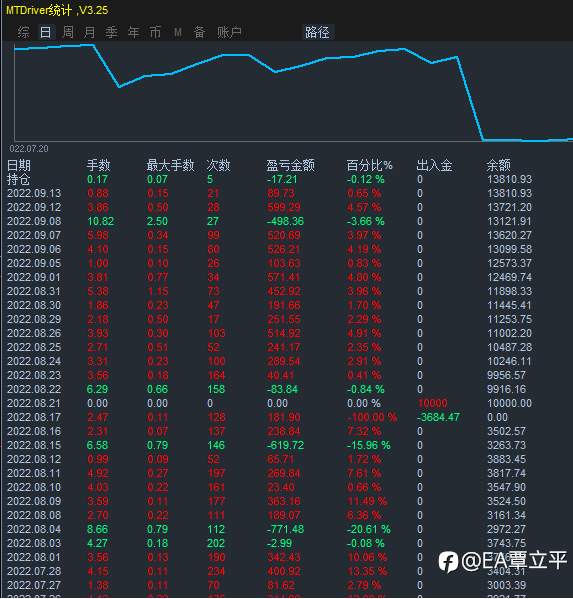This screenshot has height=599, width=573.
Task: Select the 年 yearly tab
Action: (133, 32)
